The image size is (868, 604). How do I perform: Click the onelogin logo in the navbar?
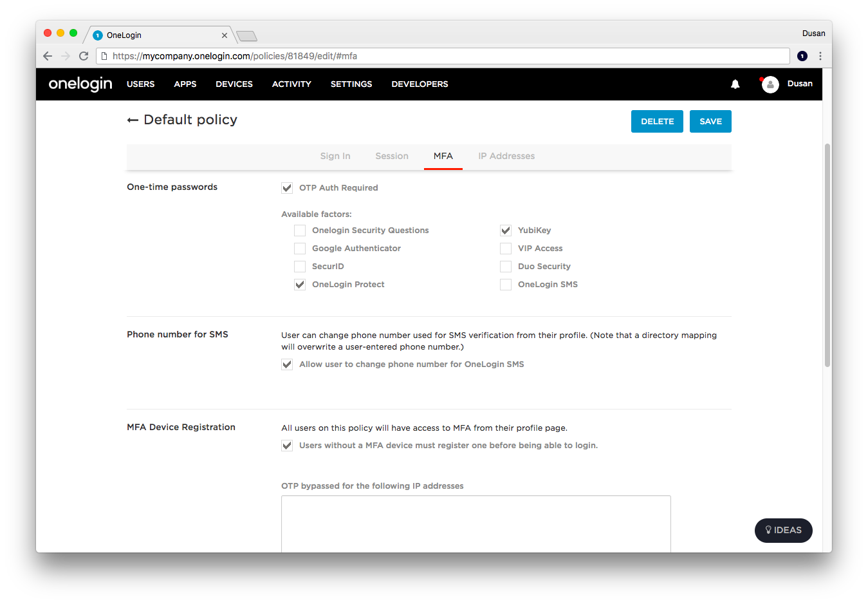click(80, 84)
